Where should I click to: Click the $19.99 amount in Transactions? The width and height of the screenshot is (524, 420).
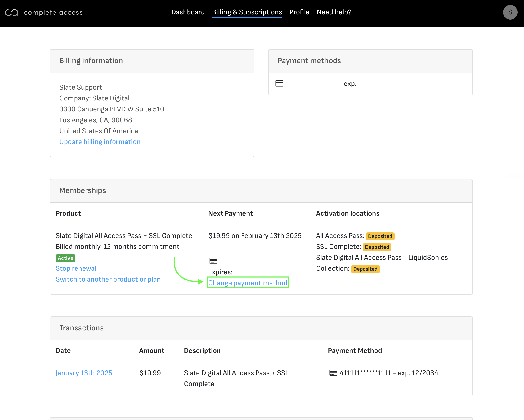(x=150, y=373)
